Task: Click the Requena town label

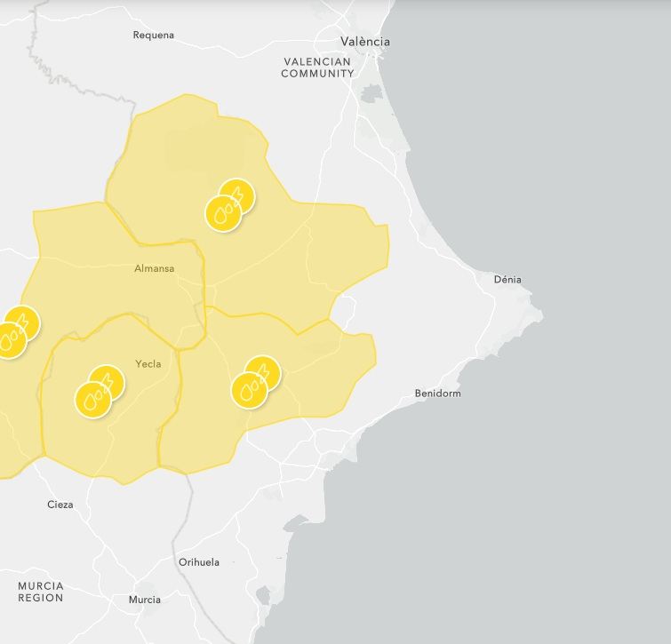Action: (153, 35)
